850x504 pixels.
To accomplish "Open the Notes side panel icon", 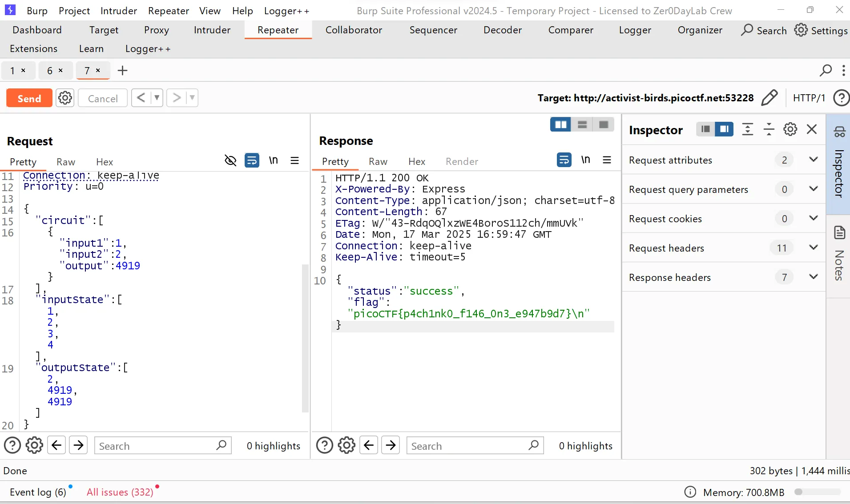I will coord(839,232).
